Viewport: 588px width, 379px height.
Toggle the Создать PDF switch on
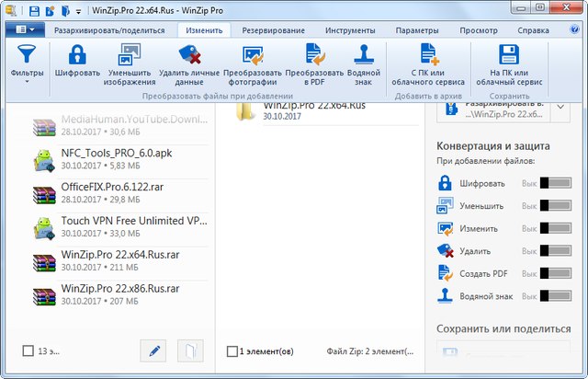pos(556,273)
